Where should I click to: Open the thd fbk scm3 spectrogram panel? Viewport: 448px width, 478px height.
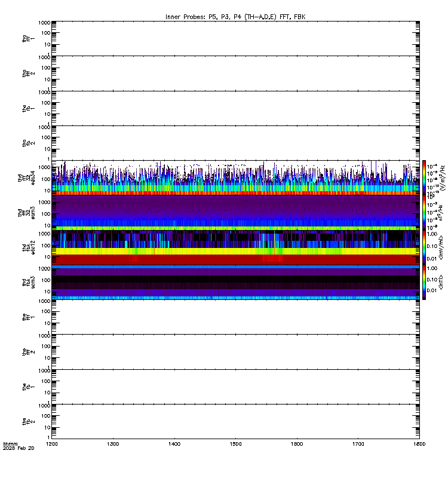tap(235, 282)
